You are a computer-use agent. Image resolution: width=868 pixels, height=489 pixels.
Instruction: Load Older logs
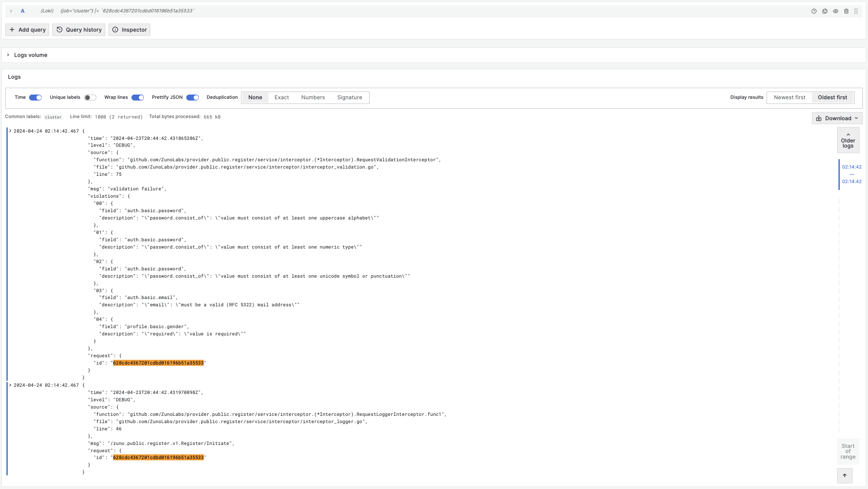848,140
